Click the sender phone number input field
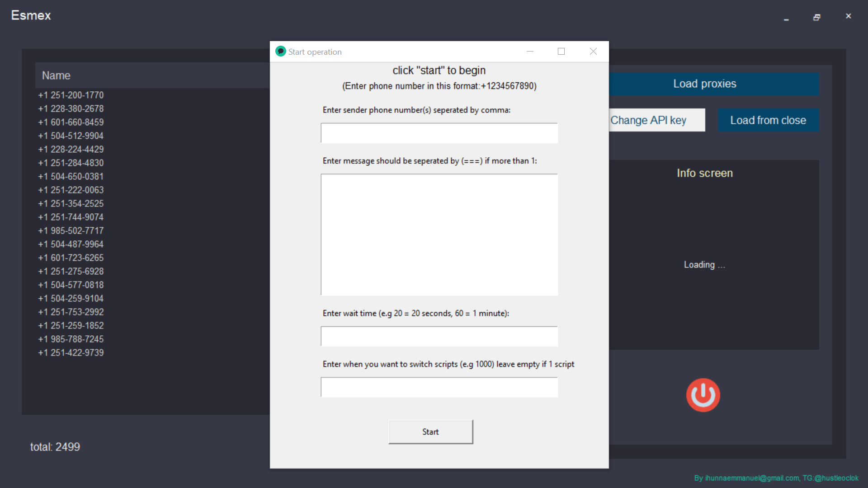The image size is (868, 488). pyautogui.click(x=439, y=132)
